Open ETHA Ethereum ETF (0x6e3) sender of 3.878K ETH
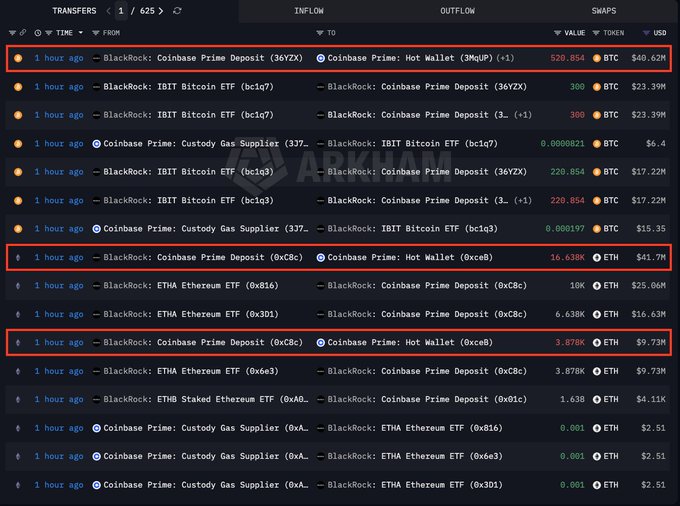The height and width of the screenshot is (506, 680). click(190, 371)
